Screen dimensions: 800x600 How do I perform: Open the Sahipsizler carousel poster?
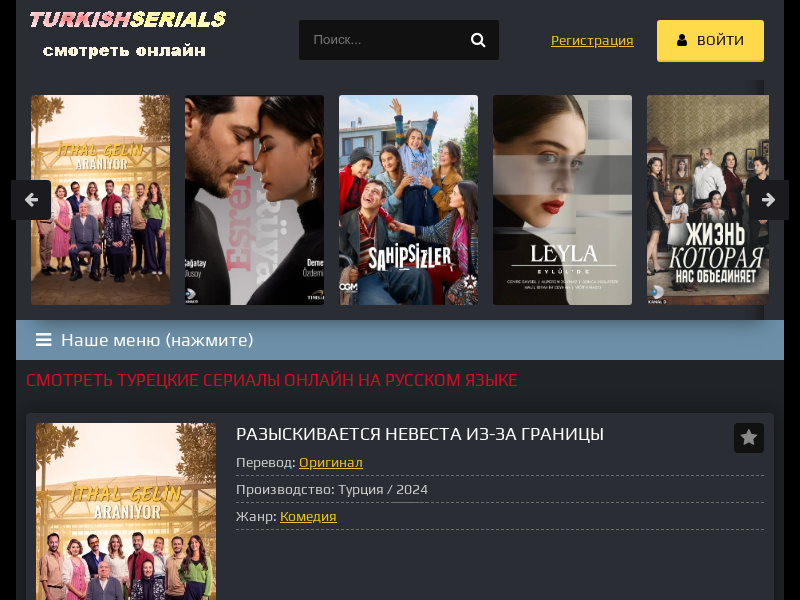pos(409,200)
